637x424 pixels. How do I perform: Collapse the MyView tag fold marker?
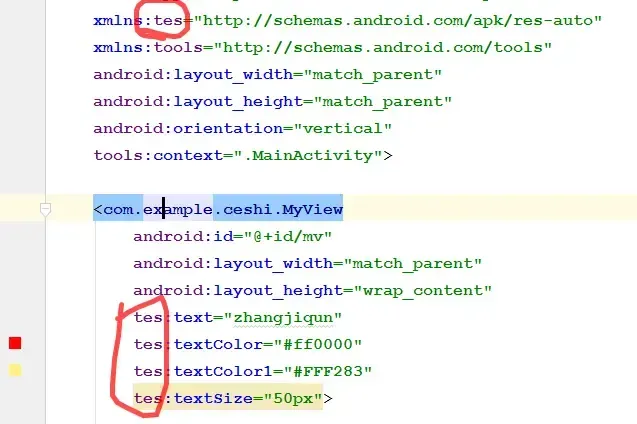click(46, 210)
